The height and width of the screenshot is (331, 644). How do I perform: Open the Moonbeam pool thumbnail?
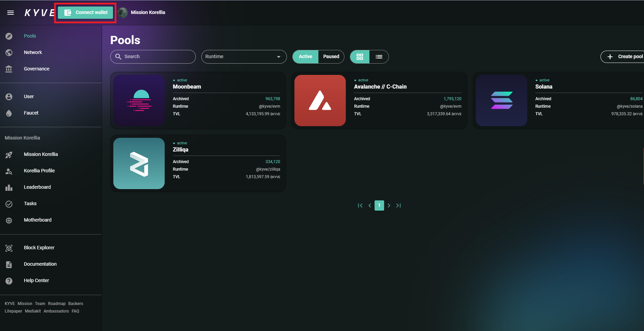tap(139, 101)
